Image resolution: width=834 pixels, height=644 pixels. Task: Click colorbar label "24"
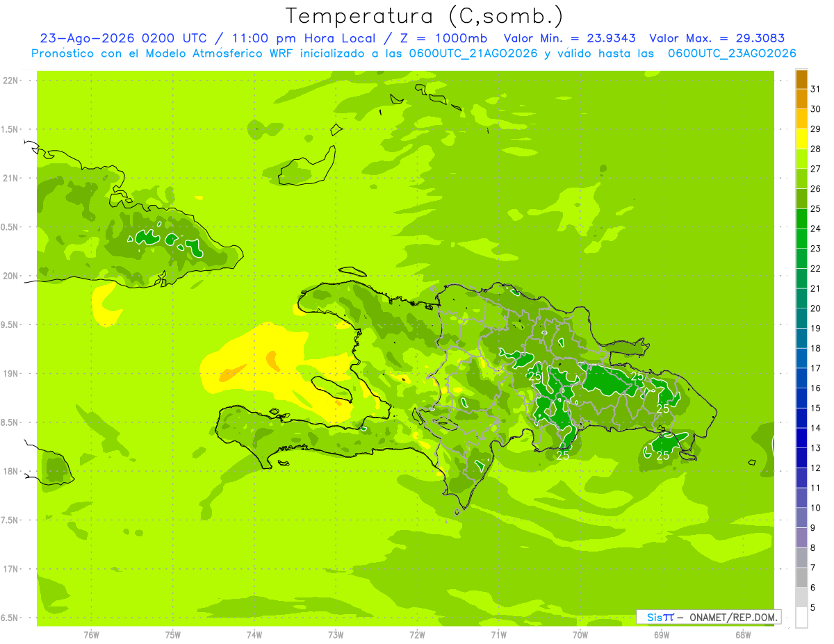[816, 229]
